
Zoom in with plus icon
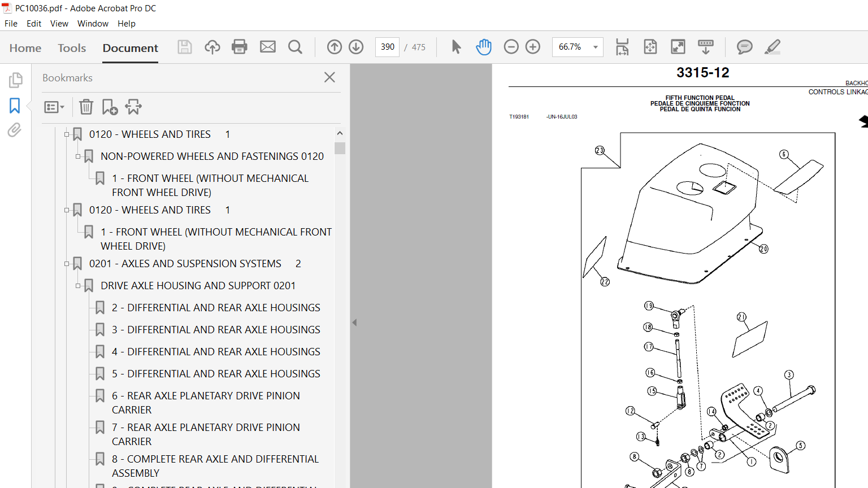tap(533, 47)
